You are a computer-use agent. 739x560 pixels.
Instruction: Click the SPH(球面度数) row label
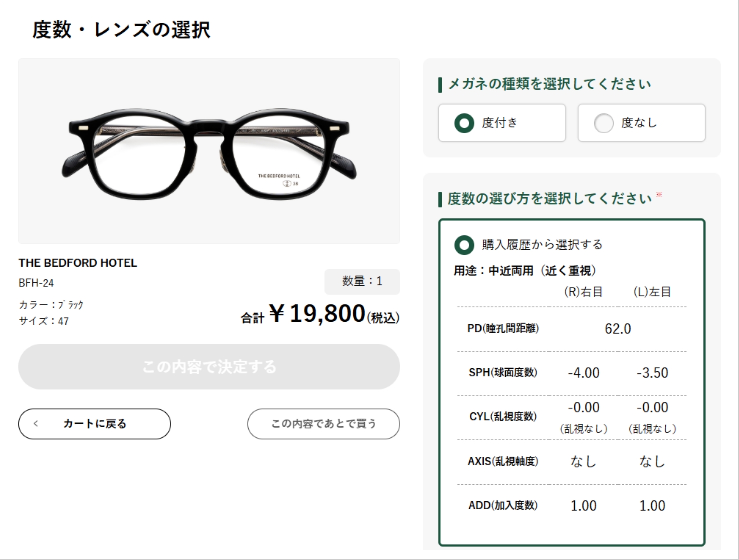pyautogui.click(x=503, y=372)
